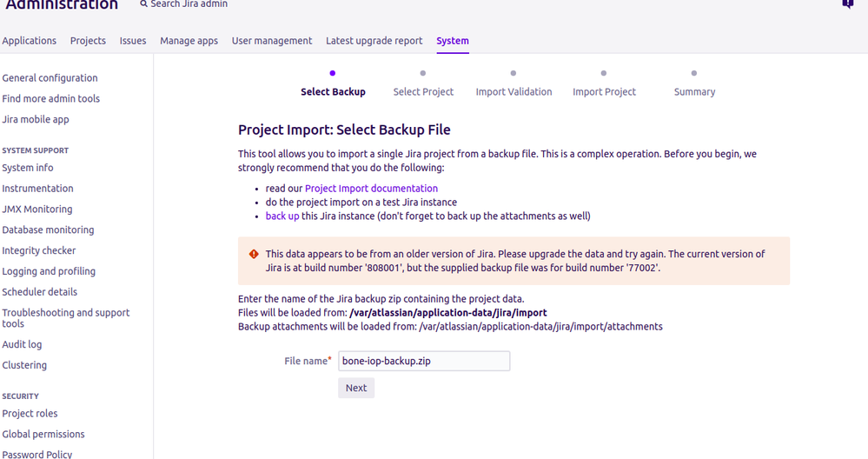Open User management tab
868x459 pixels.
point(272,41)
